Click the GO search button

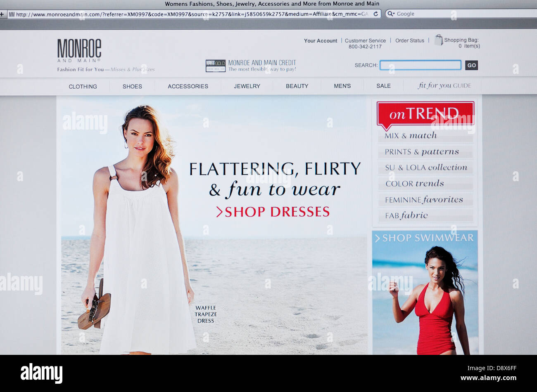click(x=471, y=65)
